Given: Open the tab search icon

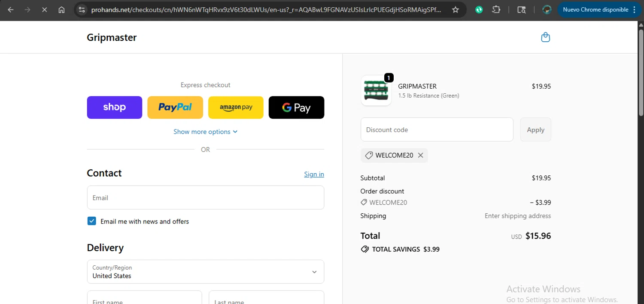Looking at the screenshot, I should [x=521, y=9].
